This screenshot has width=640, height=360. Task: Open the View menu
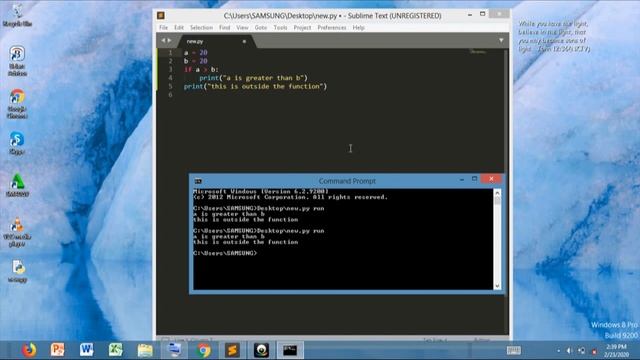[242, 28]
